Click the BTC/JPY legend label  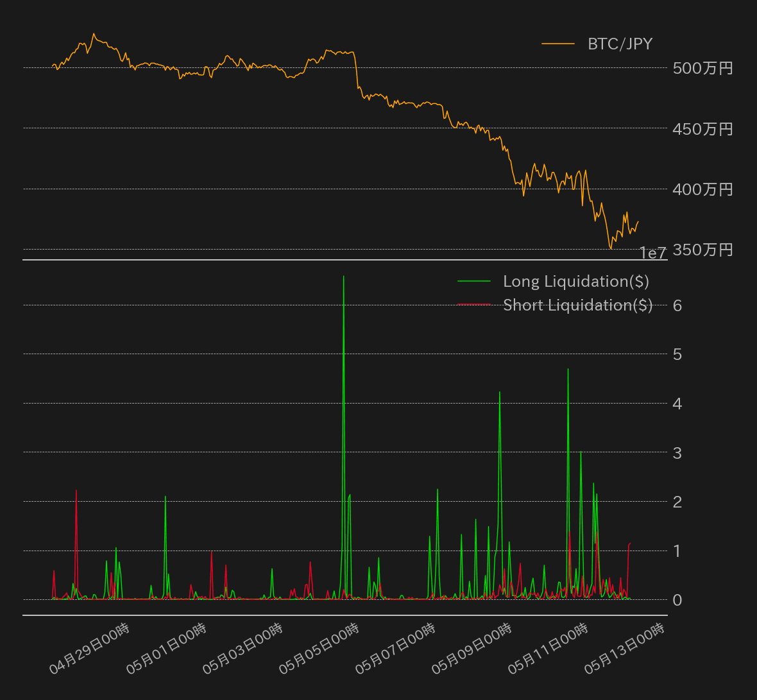[620, 44]
